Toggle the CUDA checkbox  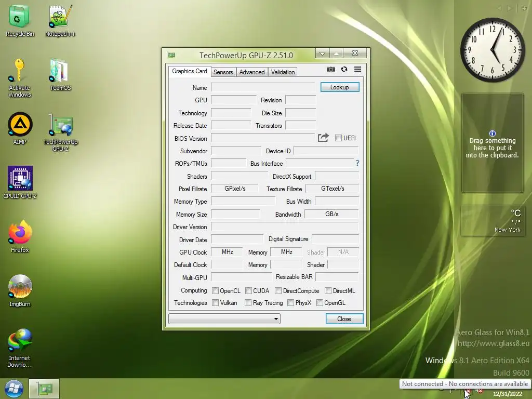pyautogui.click(x=248, y=290)
